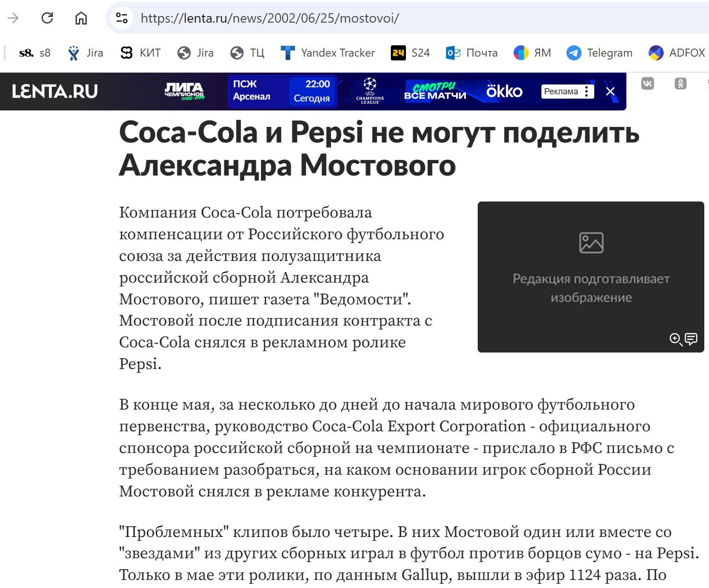Image resolution: width=709 pixels, height=588 pixels.
Task: Click the 22:00 Сегодня match time
Action: [x=312, y=91]
